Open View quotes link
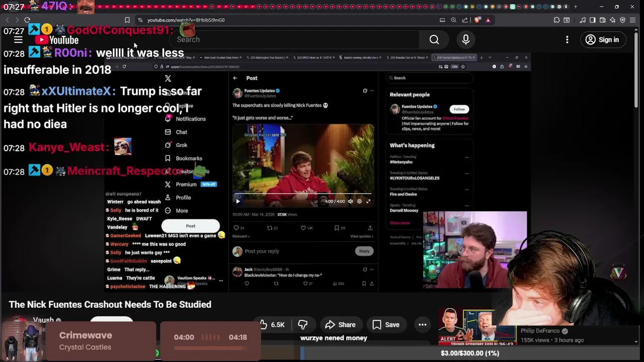 362,236
